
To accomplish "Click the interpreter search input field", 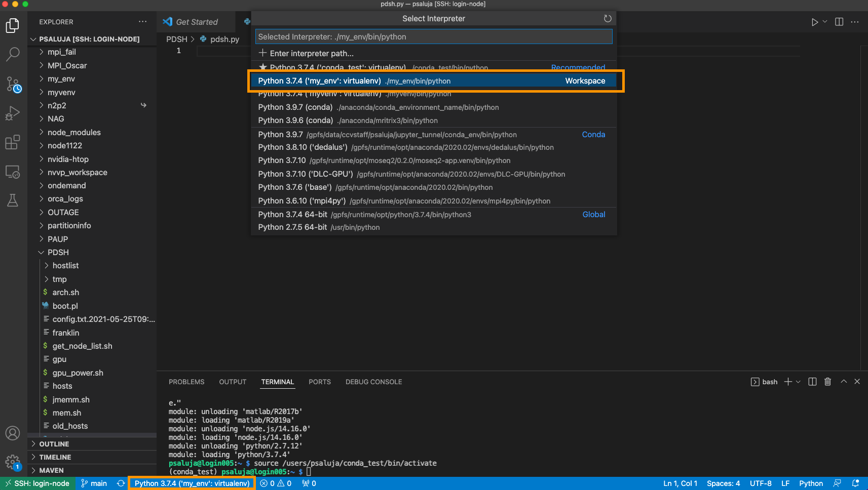I will point(434,36).
